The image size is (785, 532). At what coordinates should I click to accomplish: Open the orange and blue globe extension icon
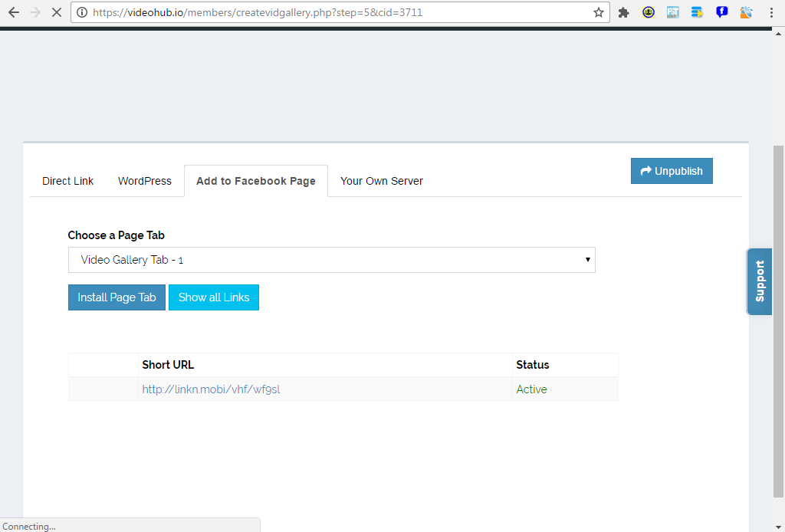(746, 12)
